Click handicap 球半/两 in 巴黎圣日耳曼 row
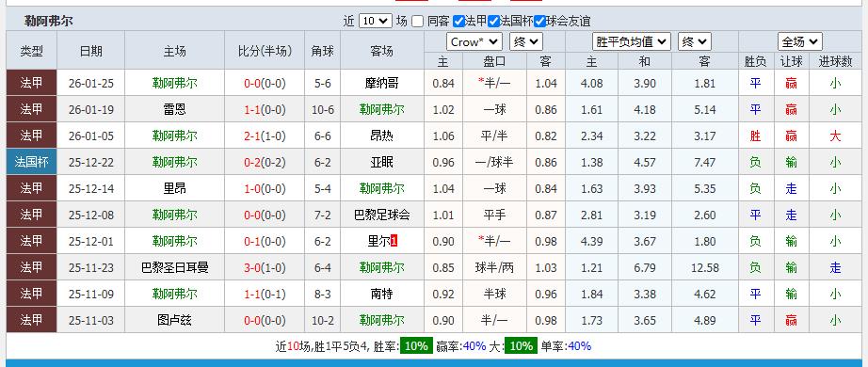The image size is (868, 367). 494,268
